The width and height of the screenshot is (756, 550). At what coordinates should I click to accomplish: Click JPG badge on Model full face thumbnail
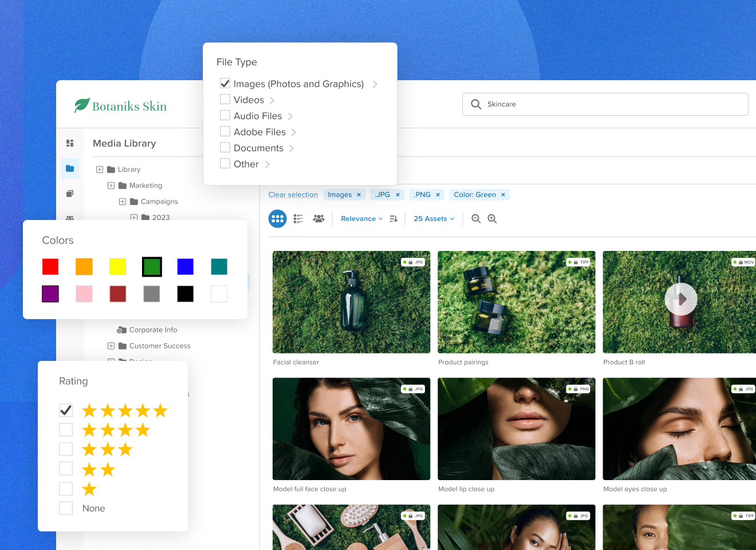click(x=413, y=389)
